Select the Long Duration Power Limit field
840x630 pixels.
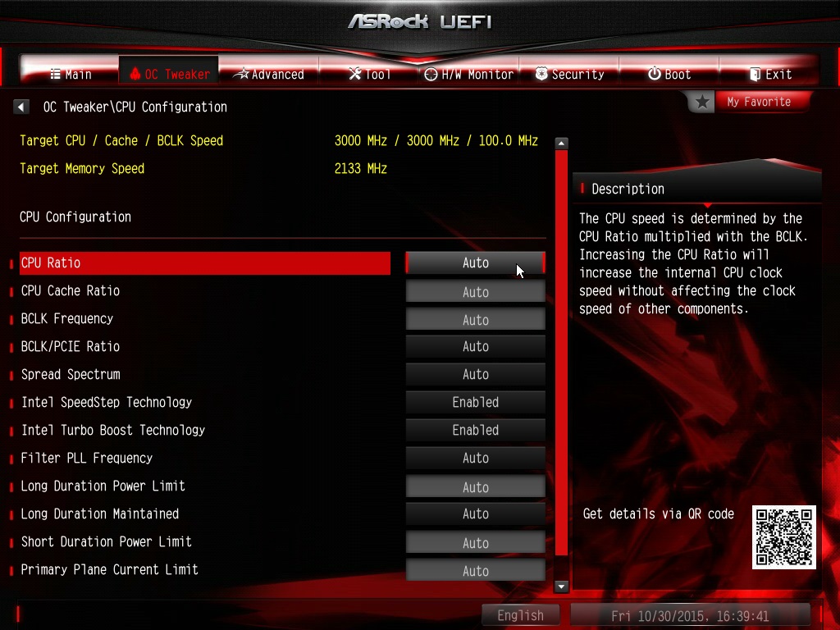(x=475, y=487)
